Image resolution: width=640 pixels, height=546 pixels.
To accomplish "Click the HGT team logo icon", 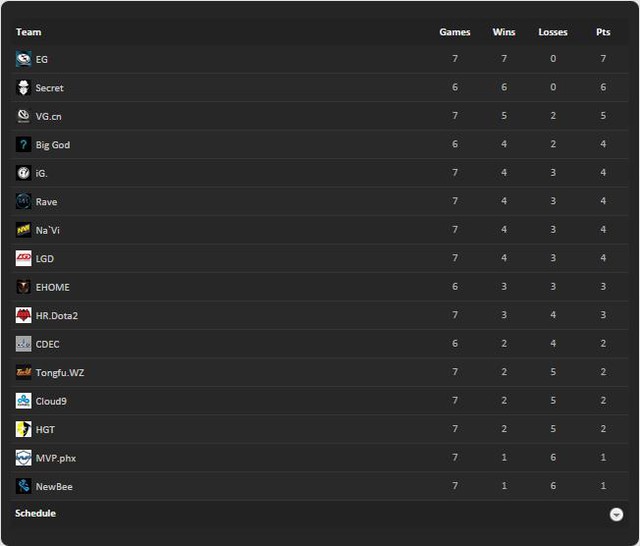I will point(23,430).
